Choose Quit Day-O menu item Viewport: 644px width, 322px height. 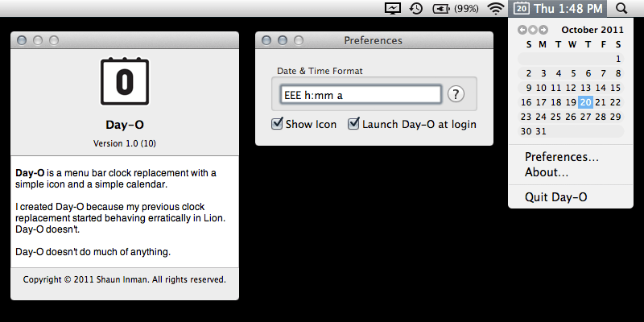click(555, 197)
